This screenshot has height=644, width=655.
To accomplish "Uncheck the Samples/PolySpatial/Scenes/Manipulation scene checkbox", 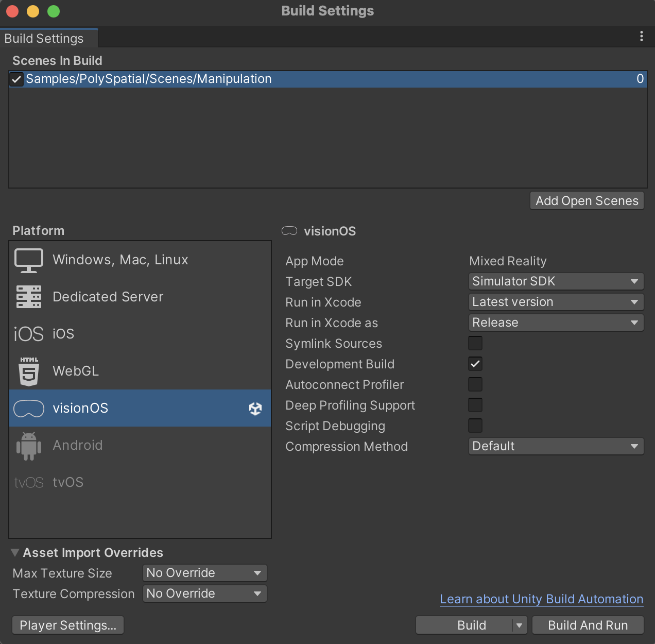I will [x=16, y=79].
